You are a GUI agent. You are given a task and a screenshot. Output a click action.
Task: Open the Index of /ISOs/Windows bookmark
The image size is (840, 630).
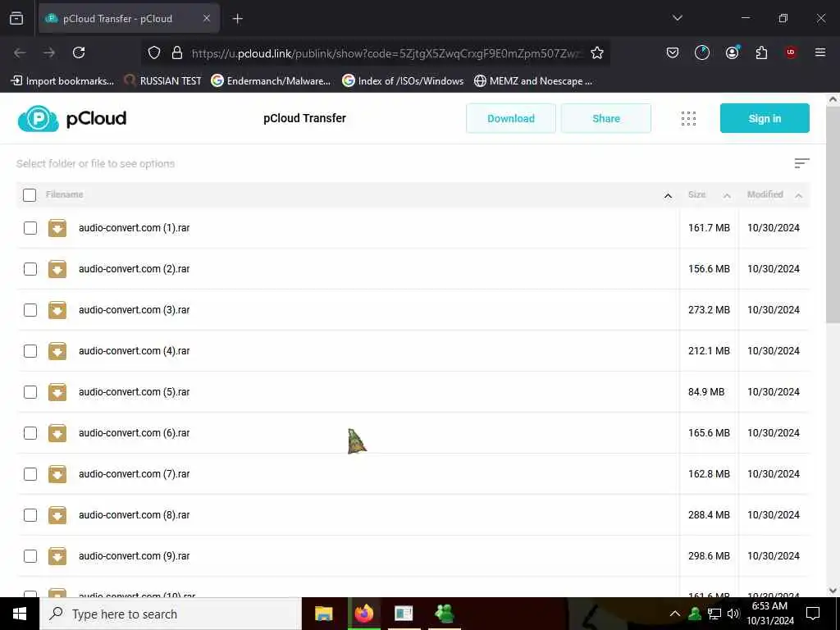pyautogui.click(x=403, y=81)
